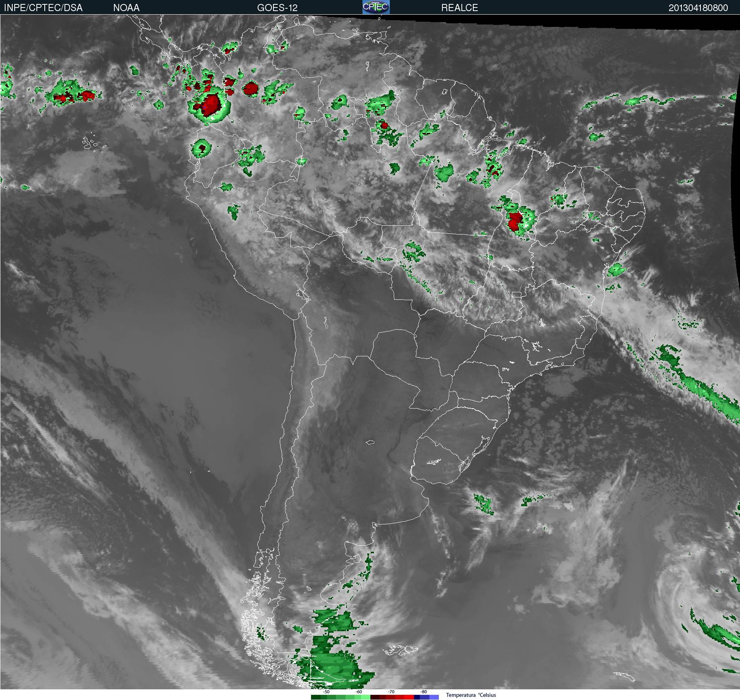Pick the light green legend swatch near -60
This screenshot has width=740, height=700.
(366, 697)
